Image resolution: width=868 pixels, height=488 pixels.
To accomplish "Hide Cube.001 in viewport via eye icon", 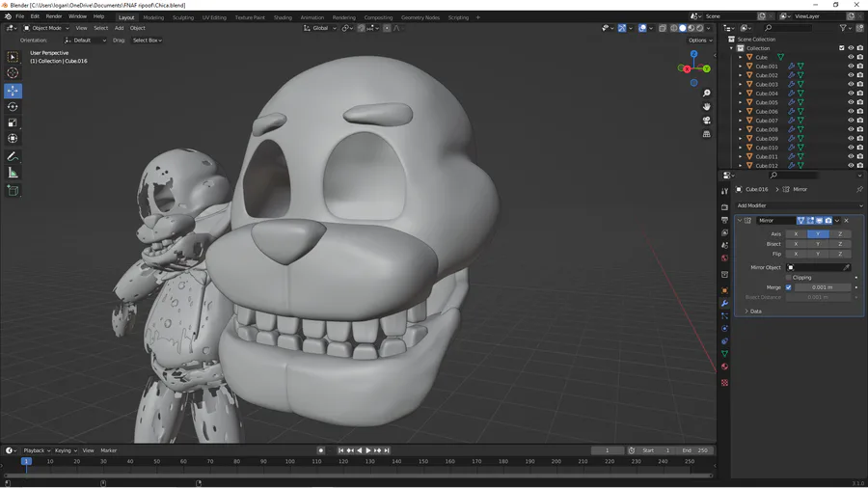I will pos(851,67).
